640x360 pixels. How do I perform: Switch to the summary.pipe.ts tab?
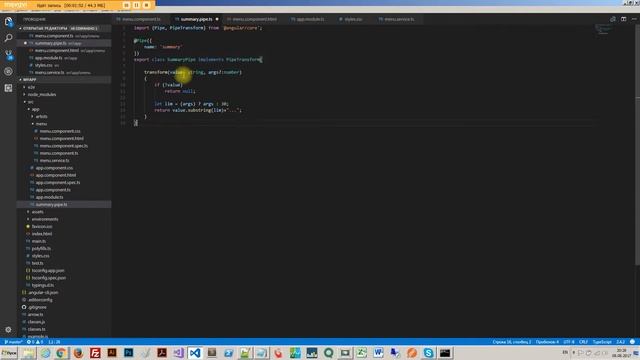pos(196,19)
